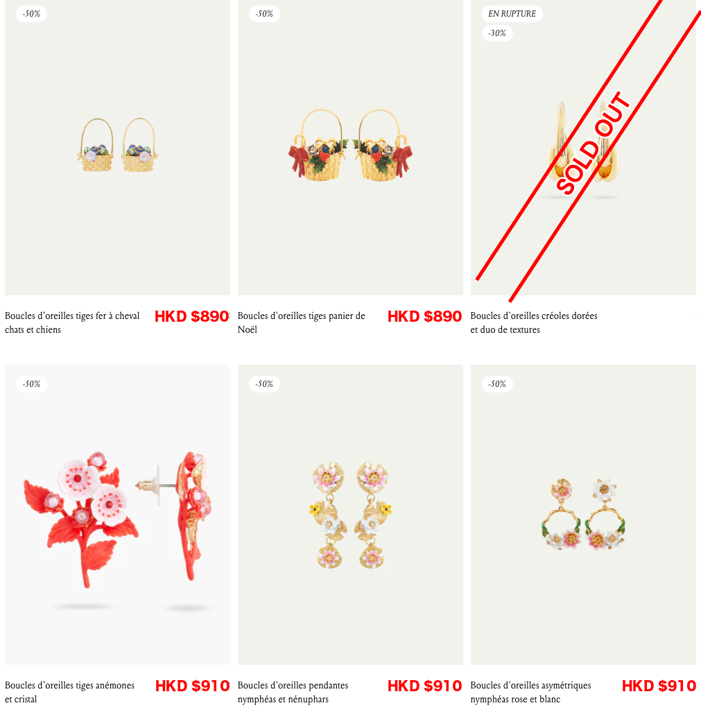The height and width of the screenshot is (728, 701).
Task: Click the -50% badge on the dangling water lily earrings
Action: click(265, 384)
